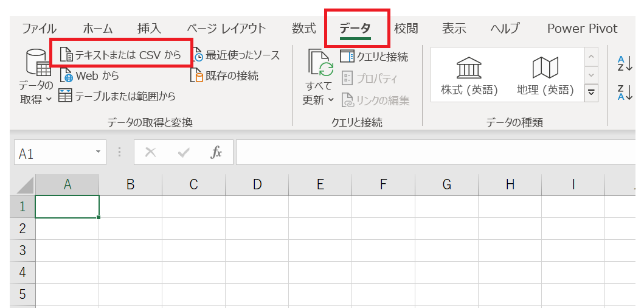Select the column C header

[x=193, y=184]
